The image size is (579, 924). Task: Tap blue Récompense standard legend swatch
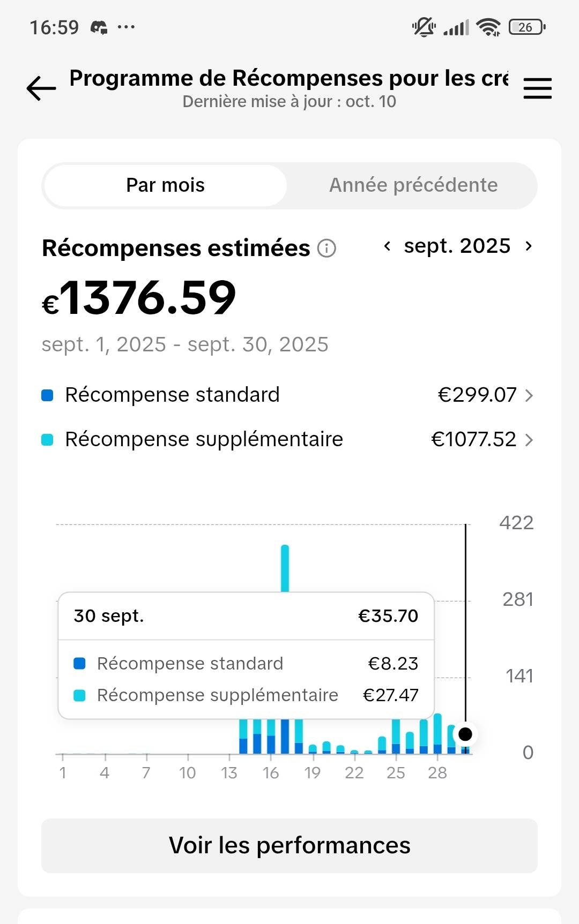click(48, 396)
